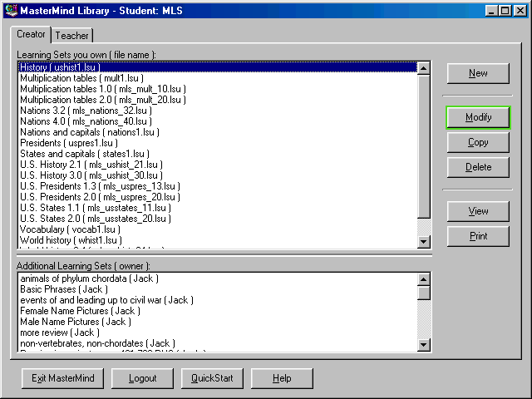Select Male Name Pictures ( Jack )
This screenshot has height=399, width=532.
point(218,322)
